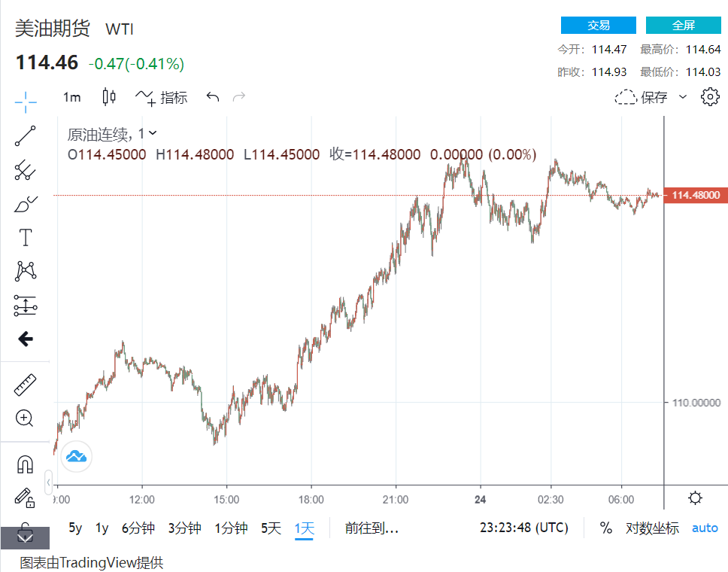Choose the brush drawing tool
The height and width of the screenshot is (572, 728).
coord(26,204)
